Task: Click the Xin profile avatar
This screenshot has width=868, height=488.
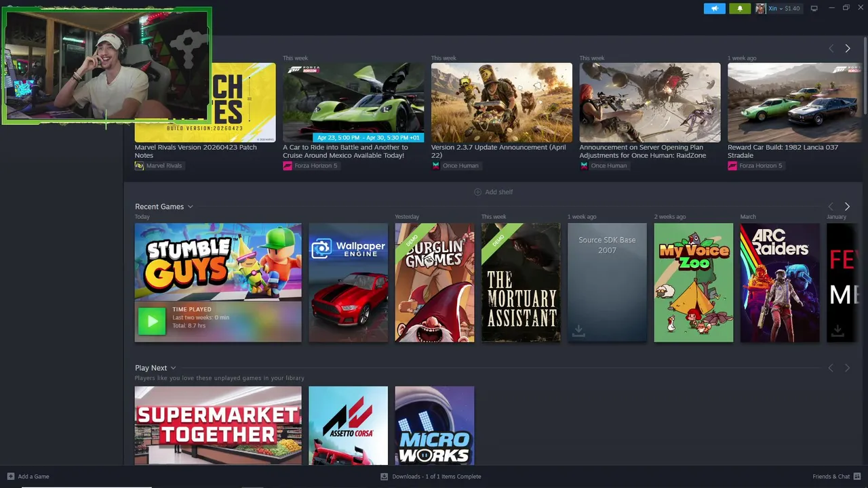Action: 761,9
